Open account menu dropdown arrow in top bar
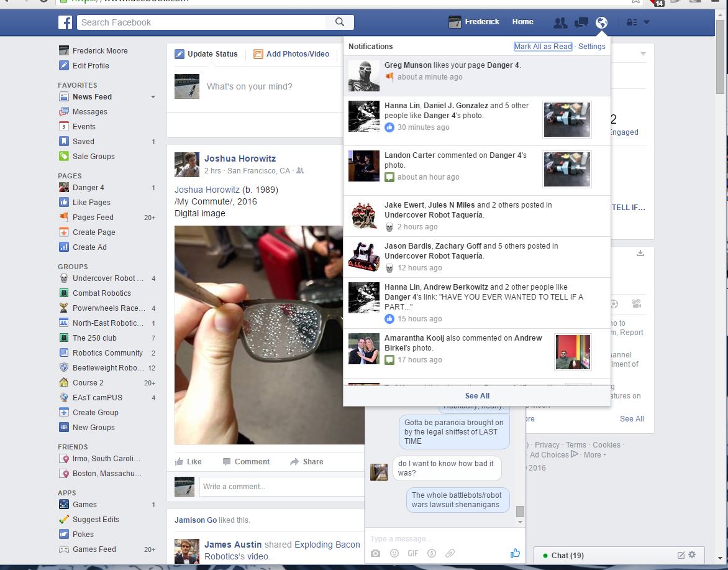The width and height of the screenshot is (728, 570). [647, 22]
